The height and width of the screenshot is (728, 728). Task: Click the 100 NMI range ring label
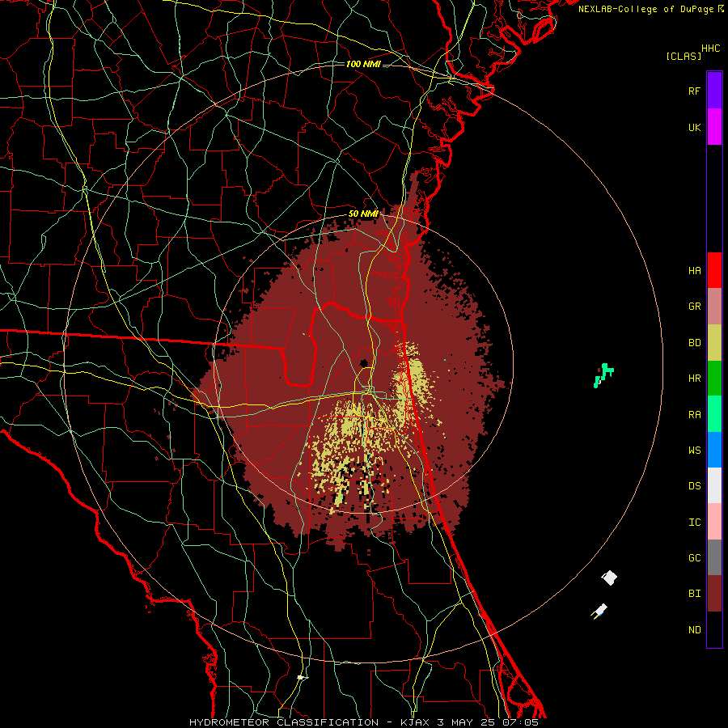click(x=363, y=64)
